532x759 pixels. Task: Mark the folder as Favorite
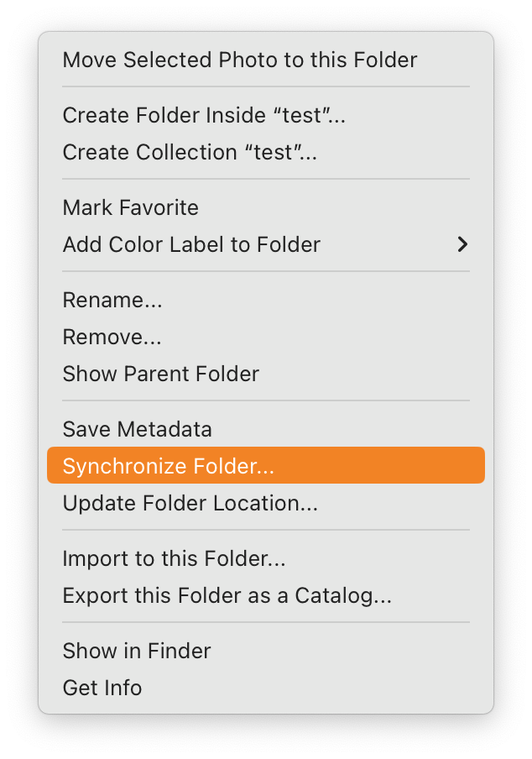131,208
